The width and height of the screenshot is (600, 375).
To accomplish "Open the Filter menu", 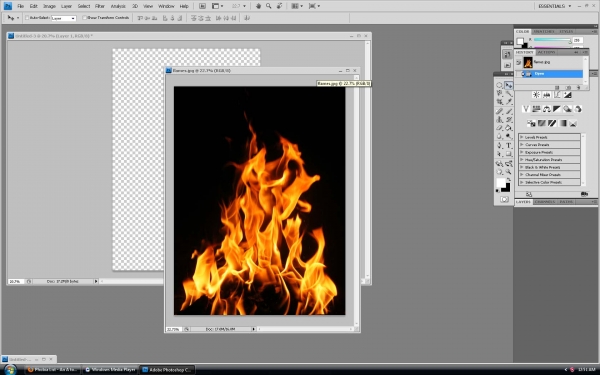I will click(100, 6).
